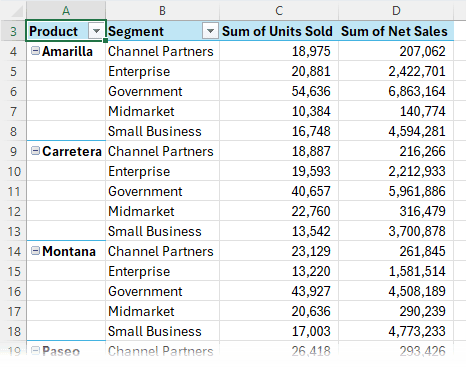The height and width of the screenshot is (372, 466).
Task: Click the Select All corner triangle
Action: [17, 11]
